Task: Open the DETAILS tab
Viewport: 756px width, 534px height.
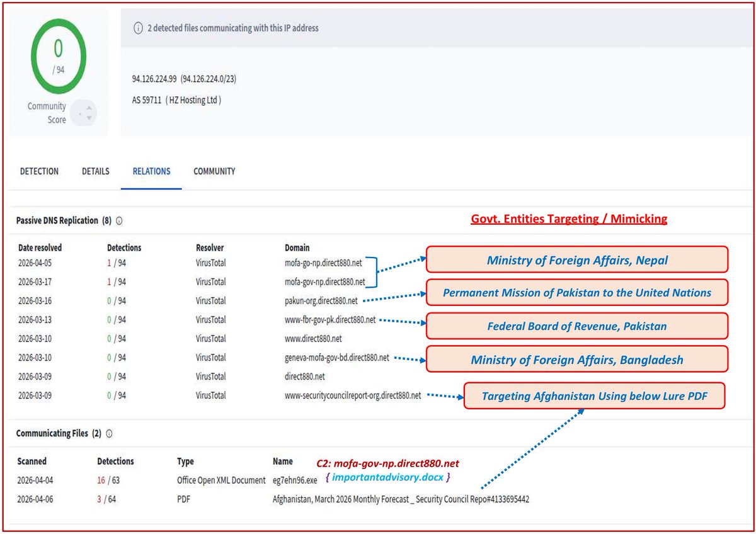Action: 95,171
